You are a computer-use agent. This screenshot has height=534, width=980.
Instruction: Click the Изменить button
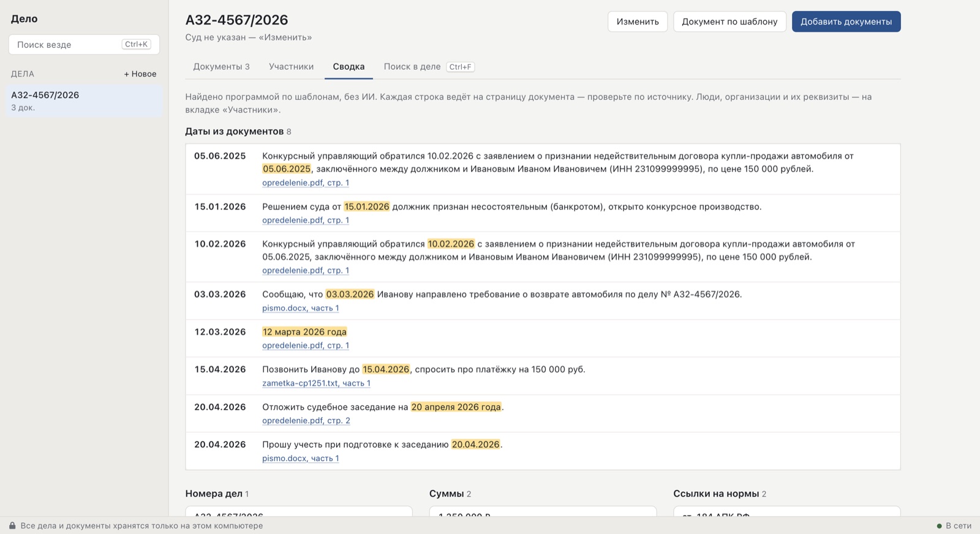[638, 21]
